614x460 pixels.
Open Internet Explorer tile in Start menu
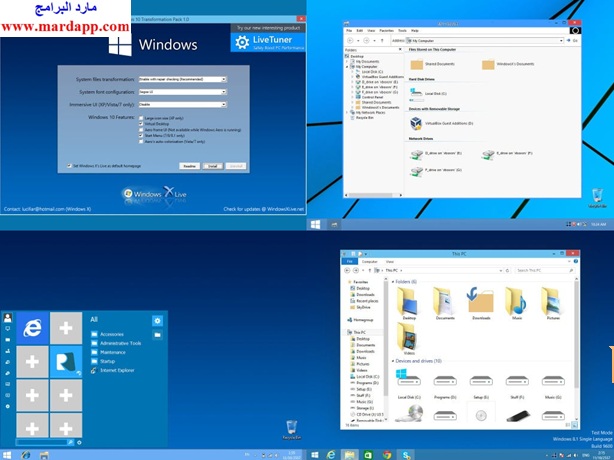tap(33, 328)
